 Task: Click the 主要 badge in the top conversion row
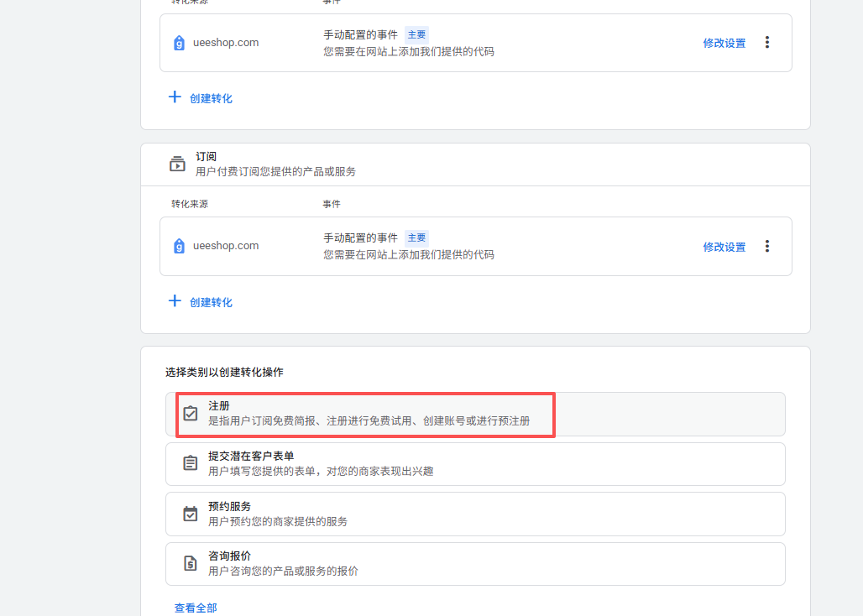point(416,34)
